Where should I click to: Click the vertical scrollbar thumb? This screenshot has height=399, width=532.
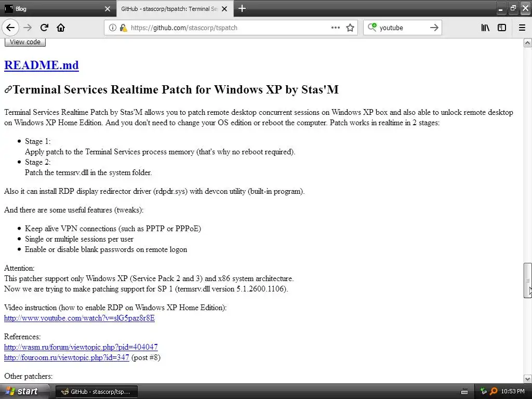click(528, 281)
